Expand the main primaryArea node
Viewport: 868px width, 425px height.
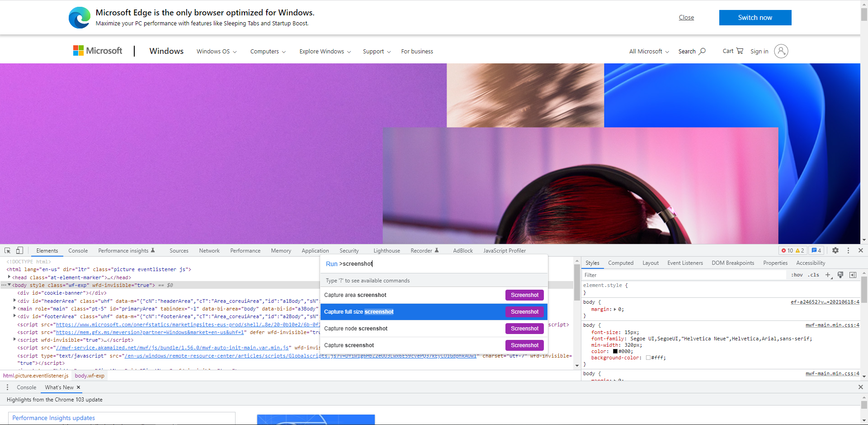pos(14,308)
